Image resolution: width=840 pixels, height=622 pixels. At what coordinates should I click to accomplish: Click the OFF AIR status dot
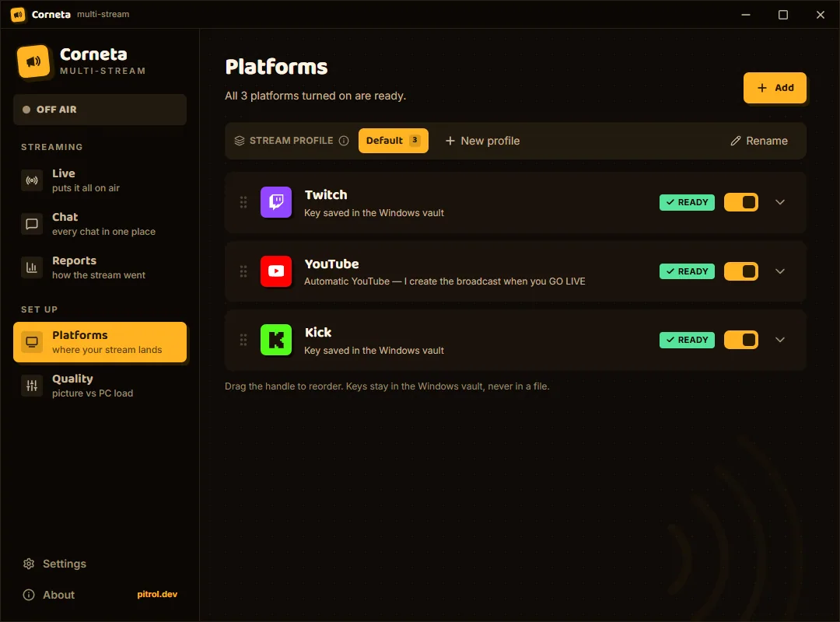point(26,110)
